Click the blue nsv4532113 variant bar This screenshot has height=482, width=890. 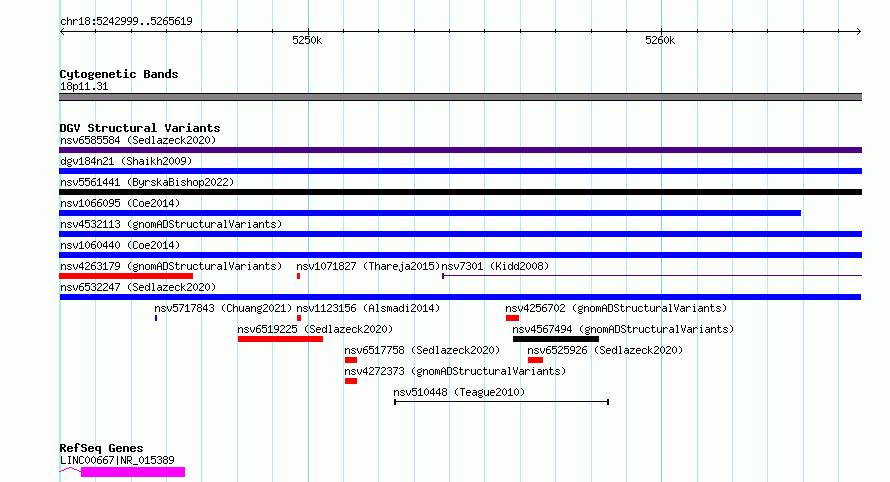[x=460, y=234]
